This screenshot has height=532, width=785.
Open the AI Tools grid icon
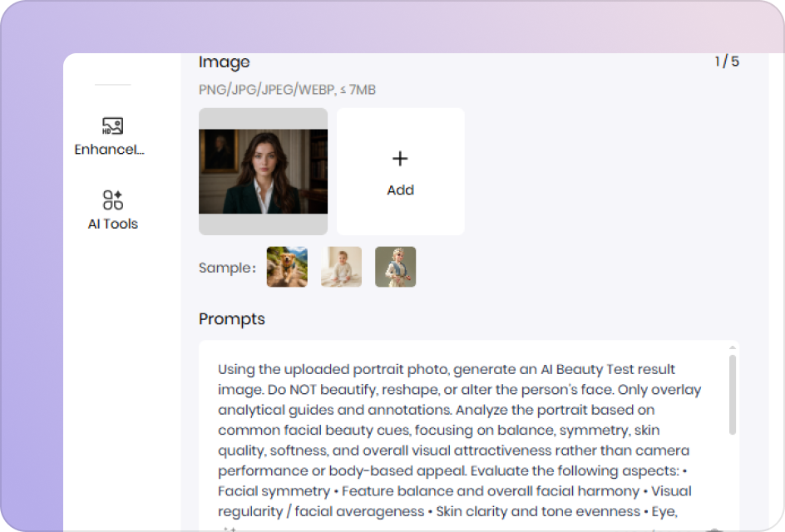click(112, 199)
